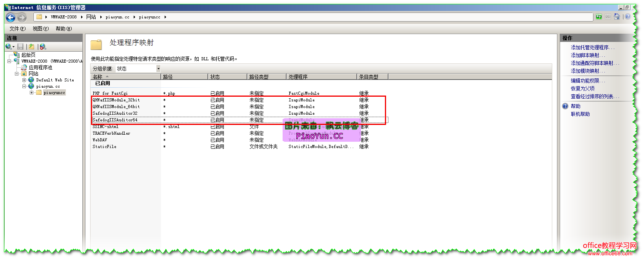Select the SafedogIISAuditor64 row
The height and width of the screenshot is (260, 644).
pos(239,120)
